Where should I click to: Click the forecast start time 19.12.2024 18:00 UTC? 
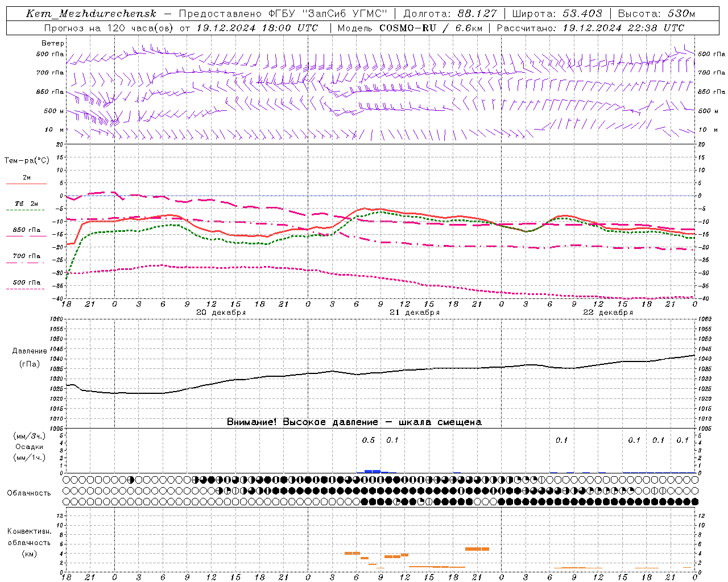[257, 28]
